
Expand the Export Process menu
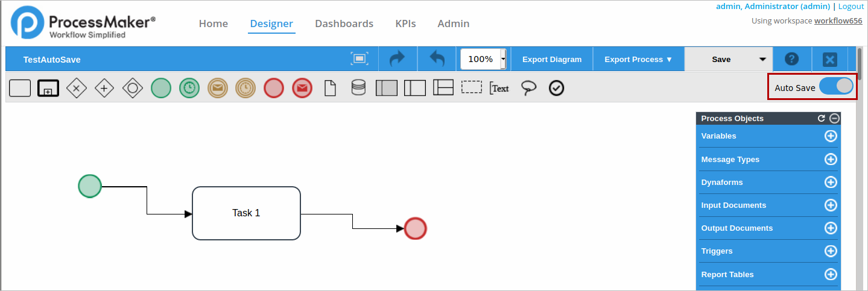638,59
